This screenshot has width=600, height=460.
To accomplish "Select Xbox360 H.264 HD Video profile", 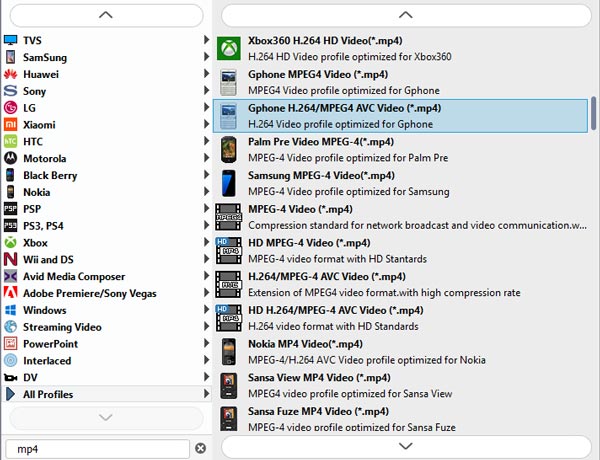I will 400,49.
